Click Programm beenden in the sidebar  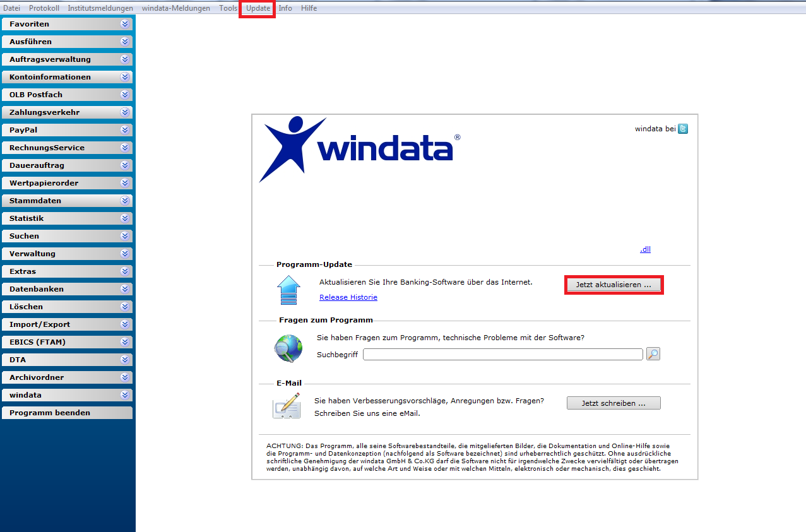coord(66,413)
